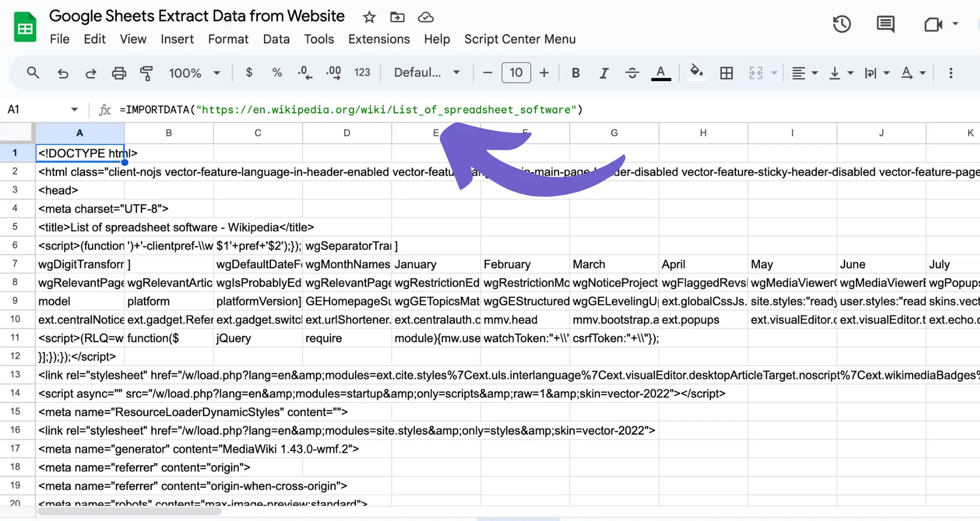980x521 pixels.
Task: Open the Edit menu
Action: (x=94, y=39)
